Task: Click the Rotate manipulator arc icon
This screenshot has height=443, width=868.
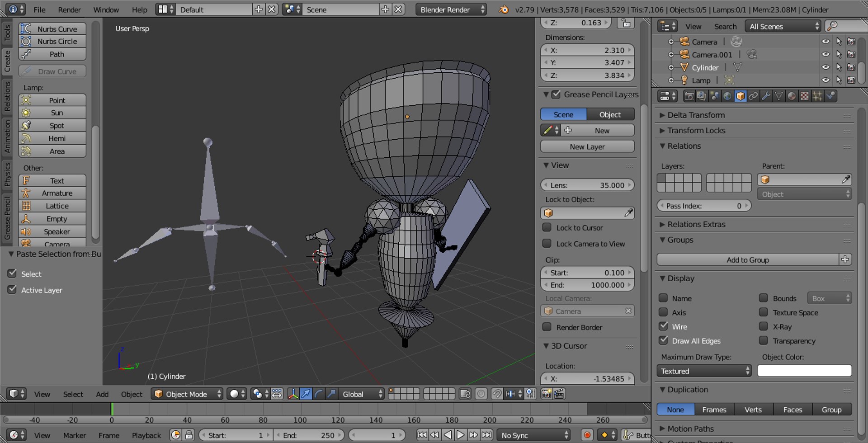Action: click(x=319, y=394)
